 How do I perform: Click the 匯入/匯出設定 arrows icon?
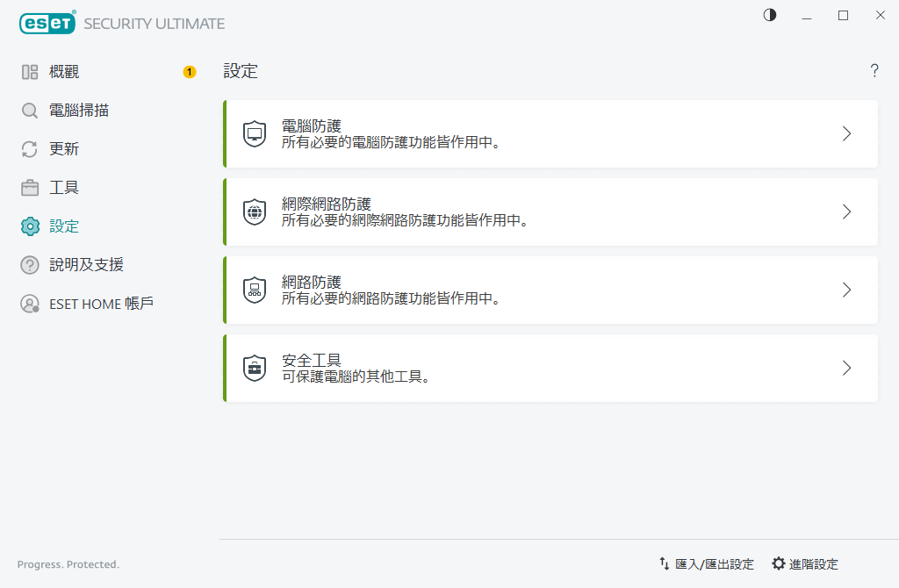[x=664, y=564]
